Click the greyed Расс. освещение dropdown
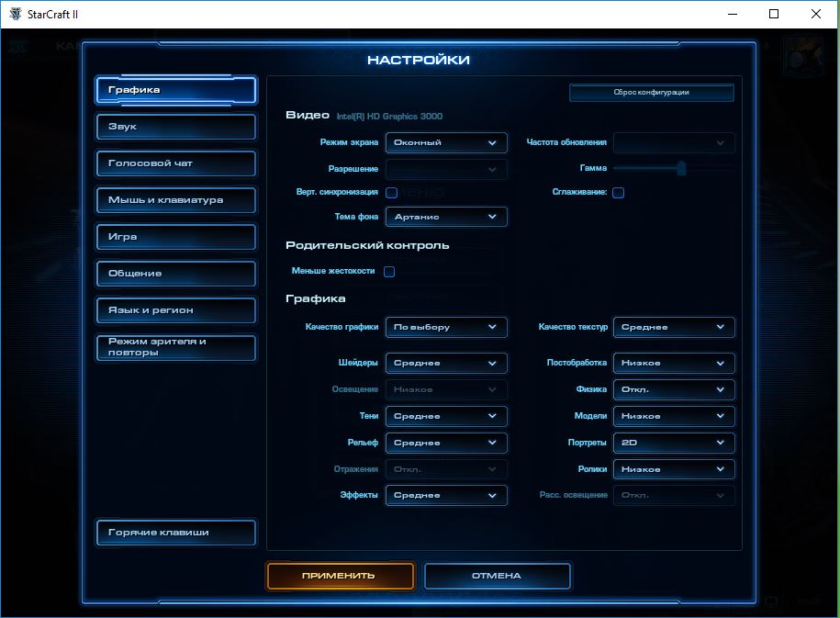This screenshot has width=840, height=618. tap(674, 495)
